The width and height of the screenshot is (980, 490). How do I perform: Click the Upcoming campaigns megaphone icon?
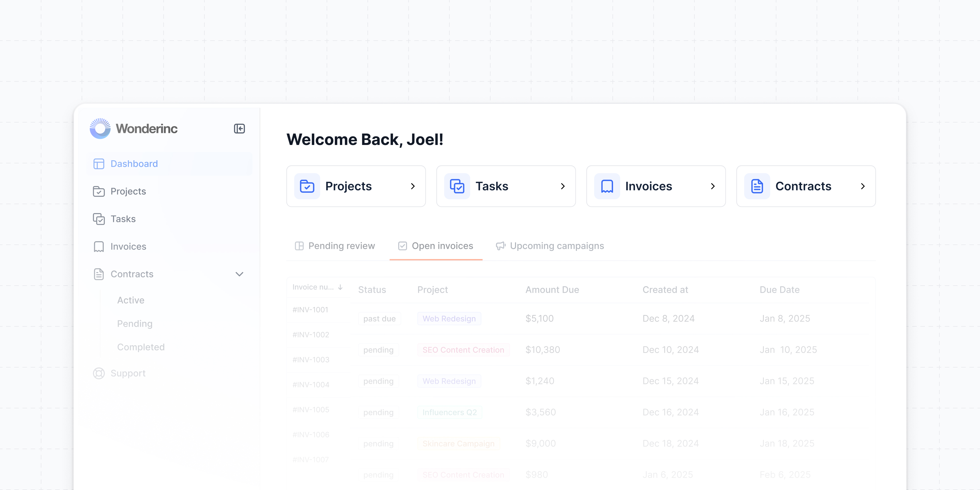[x=501, y=246]
